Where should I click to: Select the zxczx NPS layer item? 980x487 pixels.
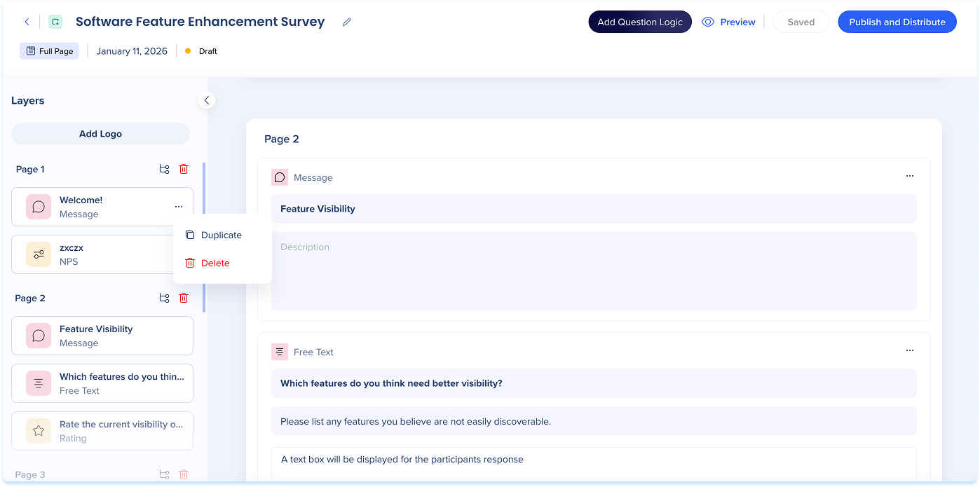point(91,254)
